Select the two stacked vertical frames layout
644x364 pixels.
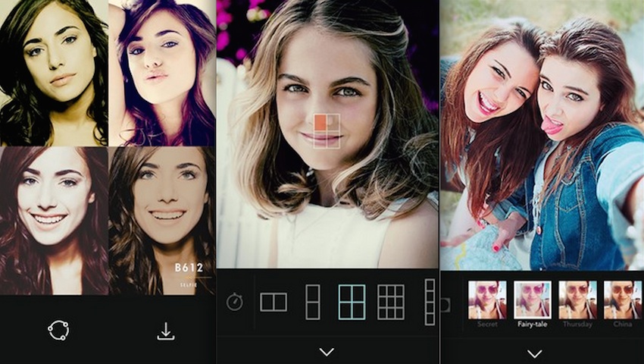click(313, 302)
